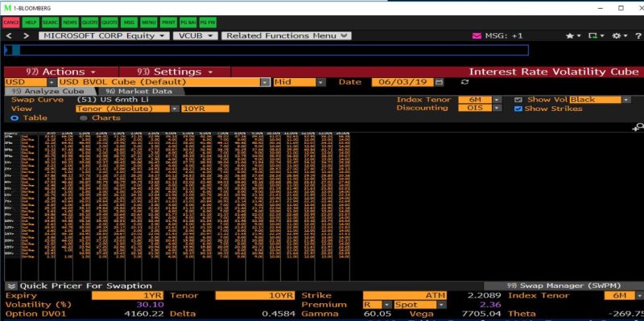
Task: Select the Charts radio button
Action: coord(84,118)
